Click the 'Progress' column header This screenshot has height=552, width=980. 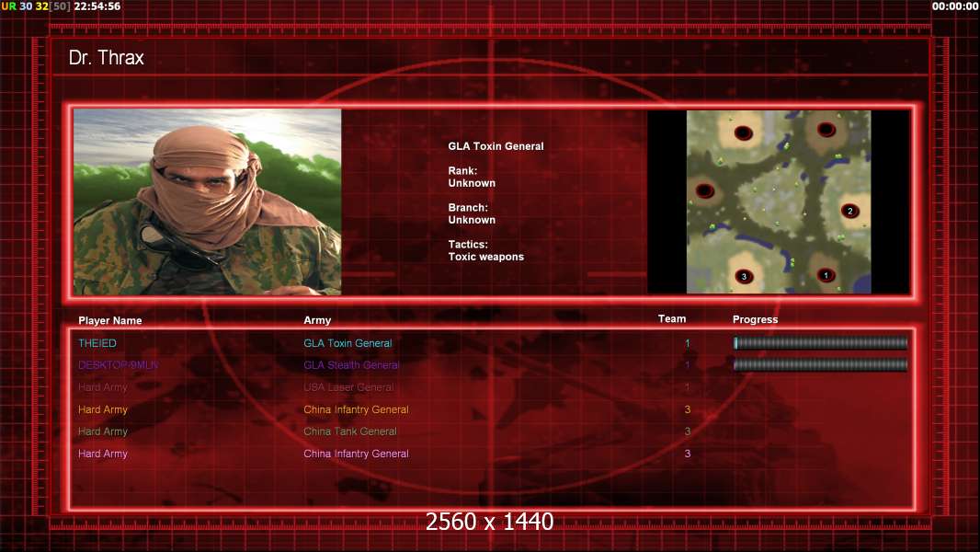pos(755,319)
